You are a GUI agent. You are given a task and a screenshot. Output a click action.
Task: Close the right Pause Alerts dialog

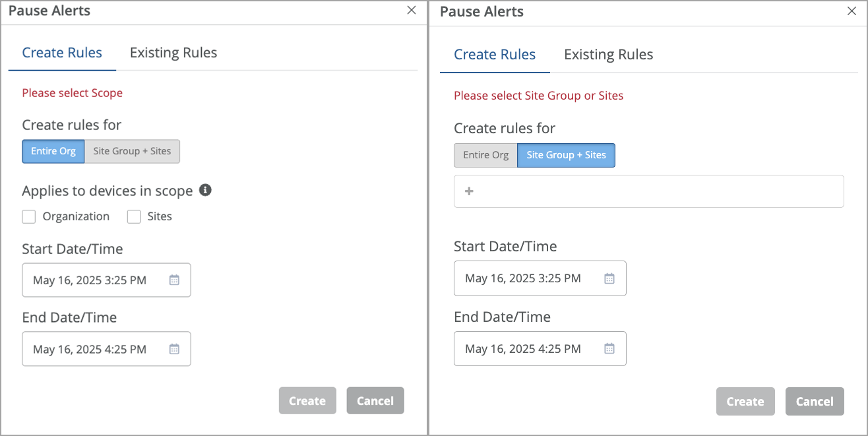[x=852, y=11]
